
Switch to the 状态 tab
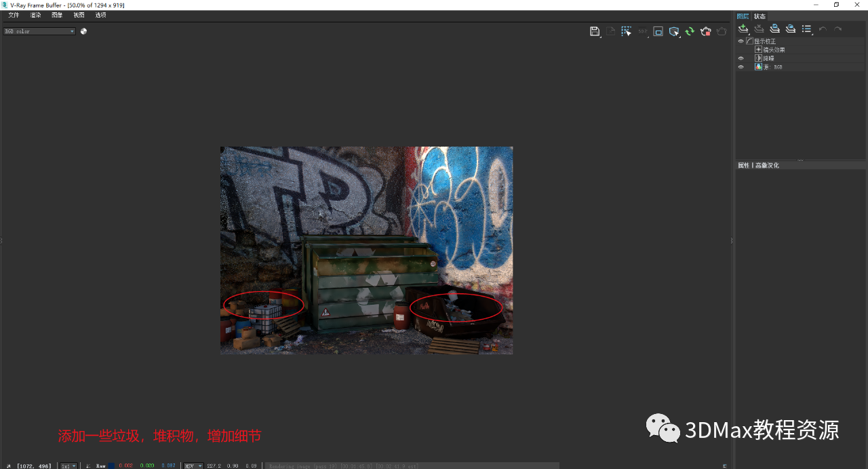pyautogui.click(x=759, y=16)
